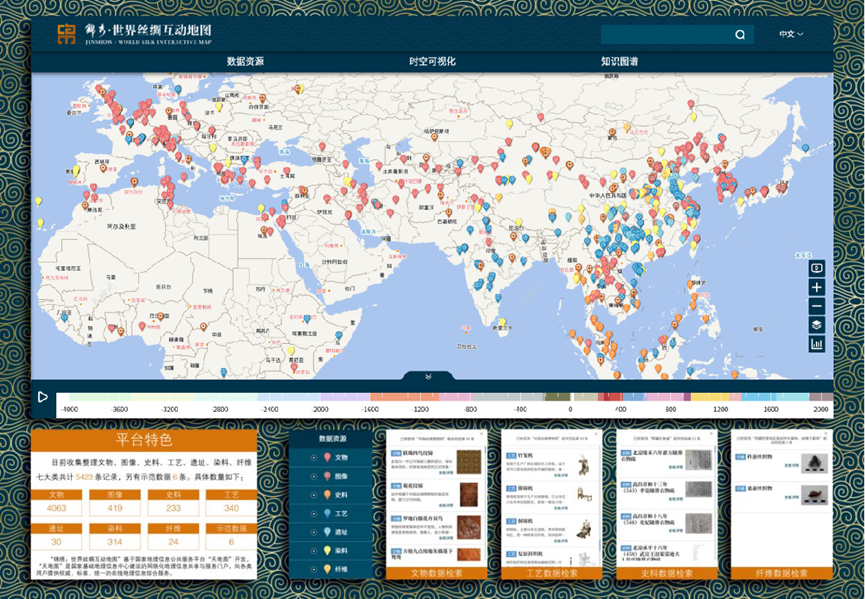
Task: Zoom in the map with plus button
Action: [817, 287]
